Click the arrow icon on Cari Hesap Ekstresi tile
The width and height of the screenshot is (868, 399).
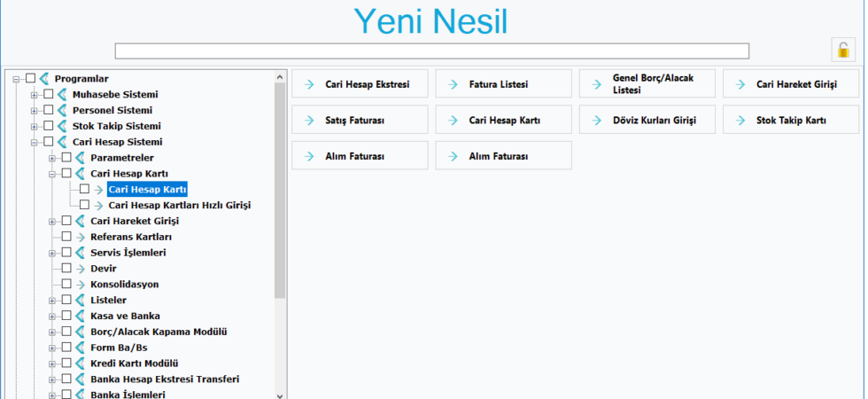pos(310,85)
